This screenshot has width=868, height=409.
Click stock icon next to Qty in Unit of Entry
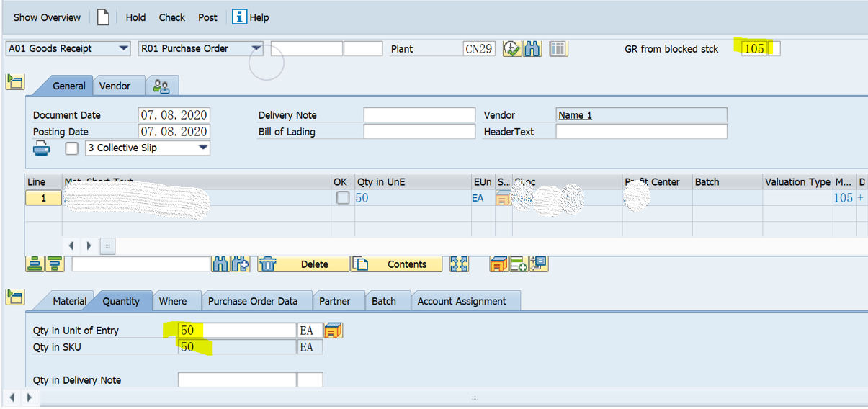click(333, 331)
